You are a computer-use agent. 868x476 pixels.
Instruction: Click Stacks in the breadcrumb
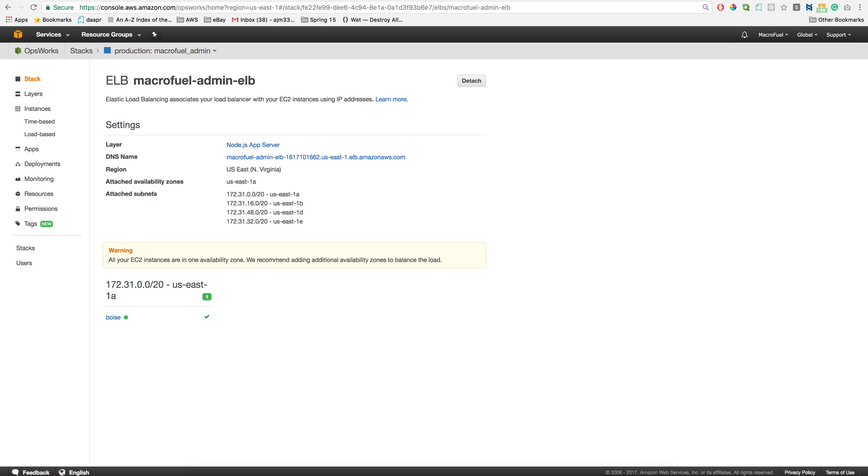[x=81, y=51]
